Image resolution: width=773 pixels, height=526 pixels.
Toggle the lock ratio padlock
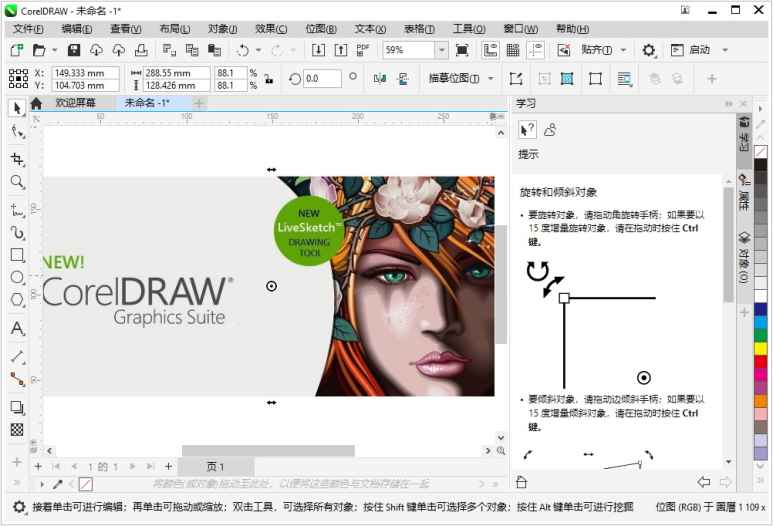(x=267, y=79)
